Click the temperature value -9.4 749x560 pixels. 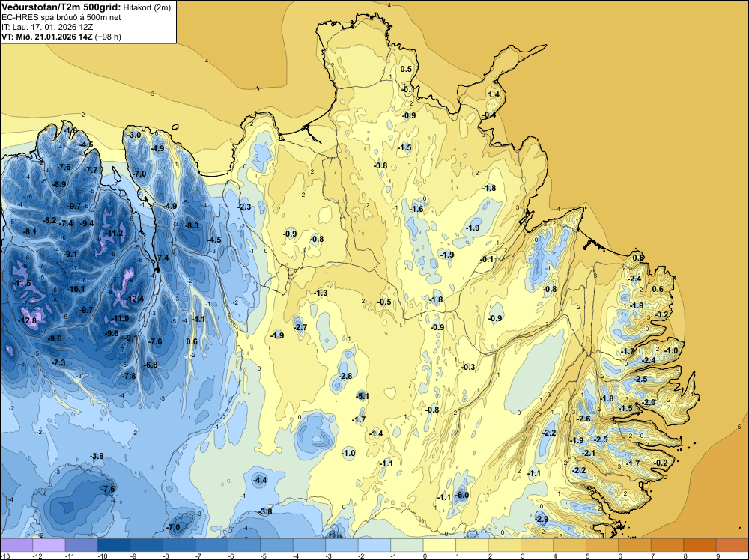point(86,223)
